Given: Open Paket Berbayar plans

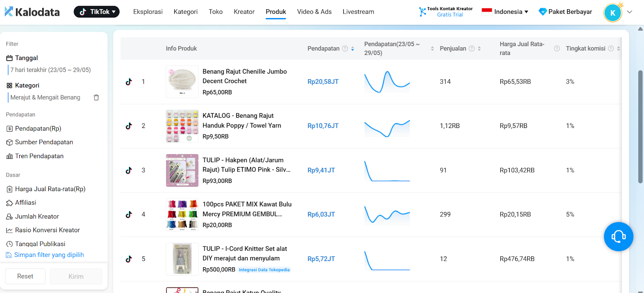Looking at the screenshot, I should 566,12.
